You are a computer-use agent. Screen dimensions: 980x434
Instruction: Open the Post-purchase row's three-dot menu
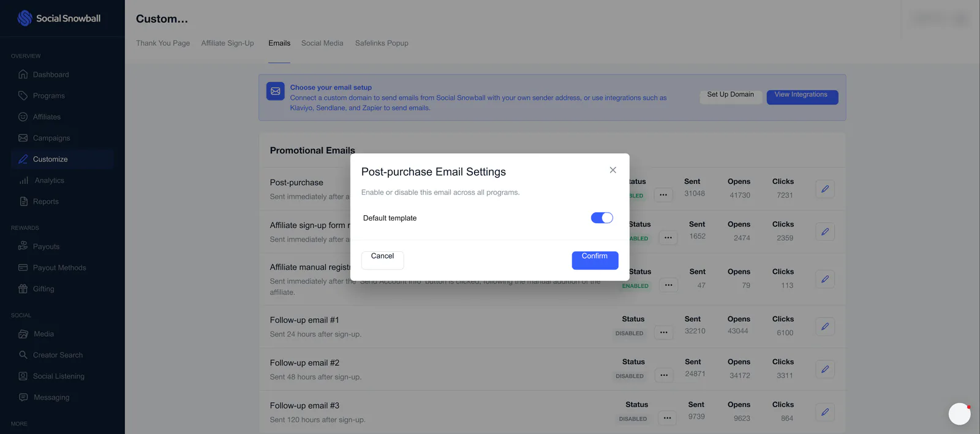(663, 195)
